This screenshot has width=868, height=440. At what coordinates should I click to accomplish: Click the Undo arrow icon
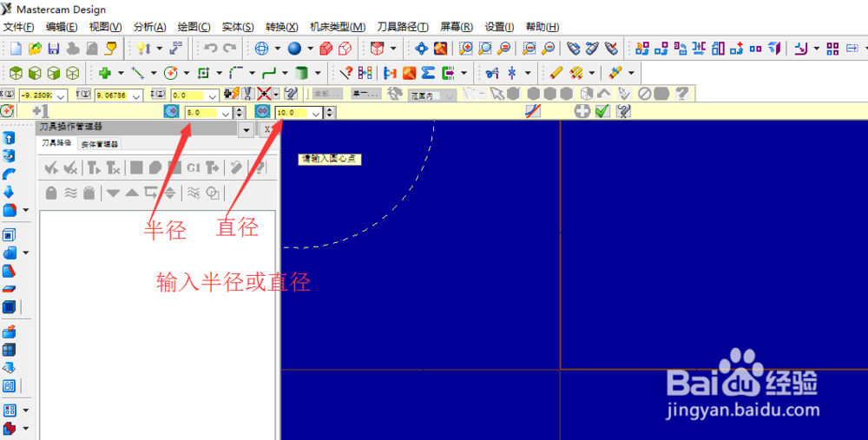click(x=210, y=49)
